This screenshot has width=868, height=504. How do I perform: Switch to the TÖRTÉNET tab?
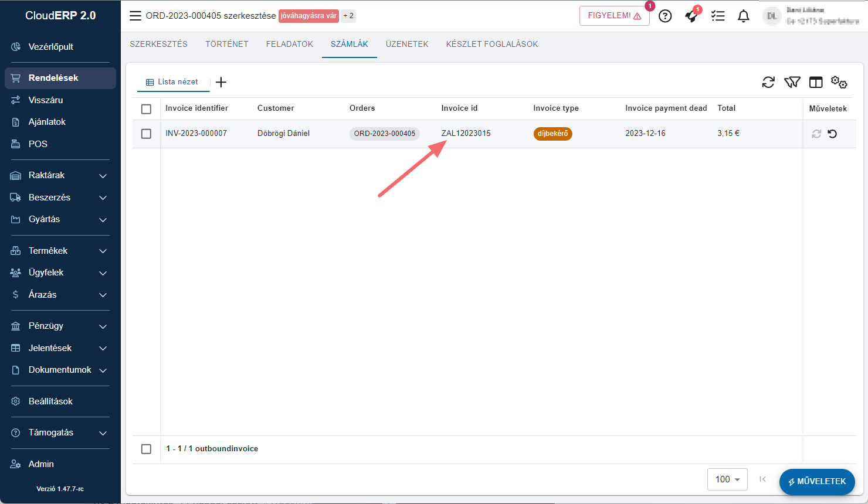(x=227, y=44)
